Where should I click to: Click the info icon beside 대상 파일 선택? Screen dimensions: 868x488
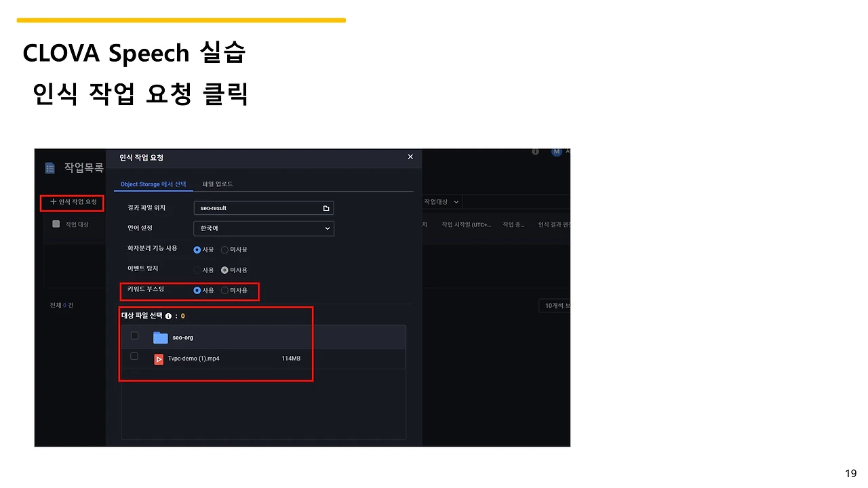(x=168, y=316)
